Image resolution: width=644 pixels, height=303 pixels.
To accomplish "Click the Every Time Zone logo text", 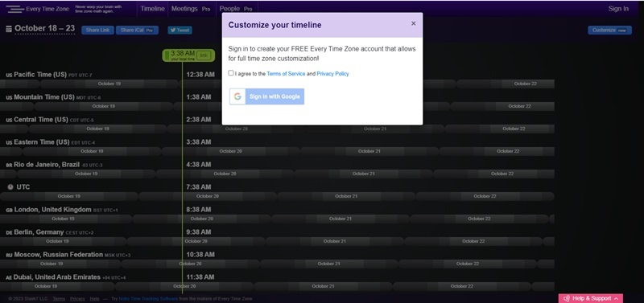I will (x=47, y=9).
